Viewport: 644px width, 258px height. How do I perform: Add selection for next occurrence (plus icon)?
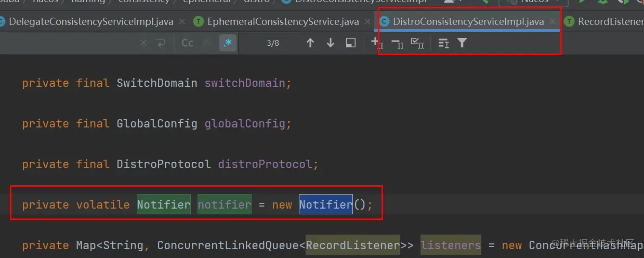click(376, 43)
